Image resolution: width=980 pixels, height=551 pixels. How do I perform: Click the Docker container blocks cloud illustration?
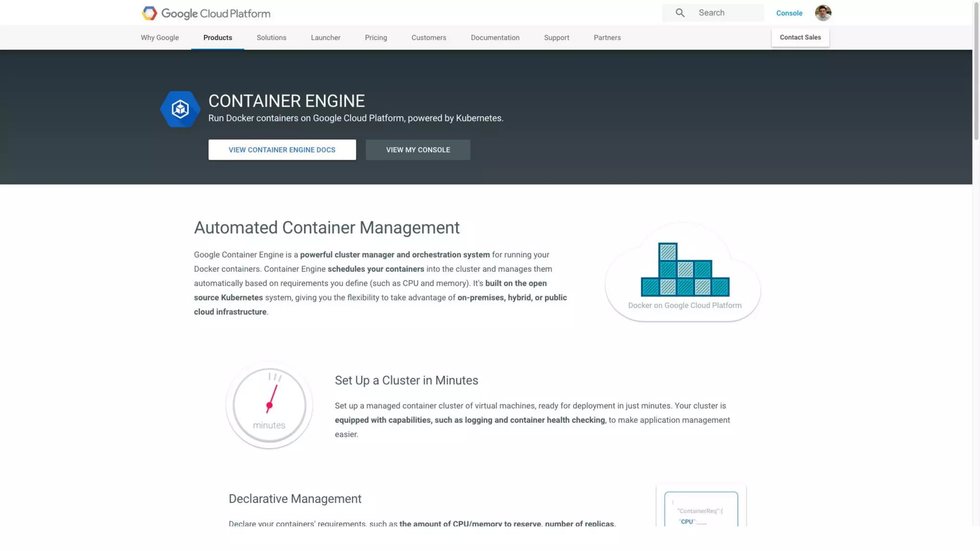[684, 271]
